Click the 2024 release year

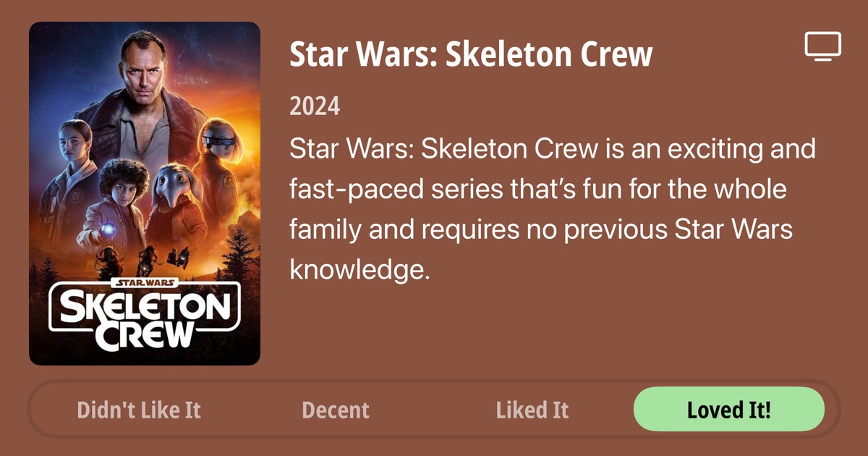[315, 106]
